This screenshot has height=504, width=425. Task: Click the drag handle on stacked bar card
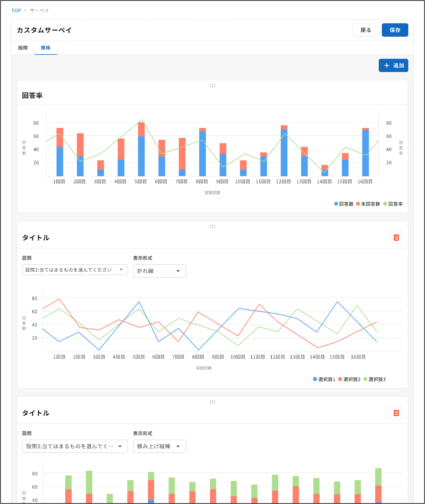[212, 402]
